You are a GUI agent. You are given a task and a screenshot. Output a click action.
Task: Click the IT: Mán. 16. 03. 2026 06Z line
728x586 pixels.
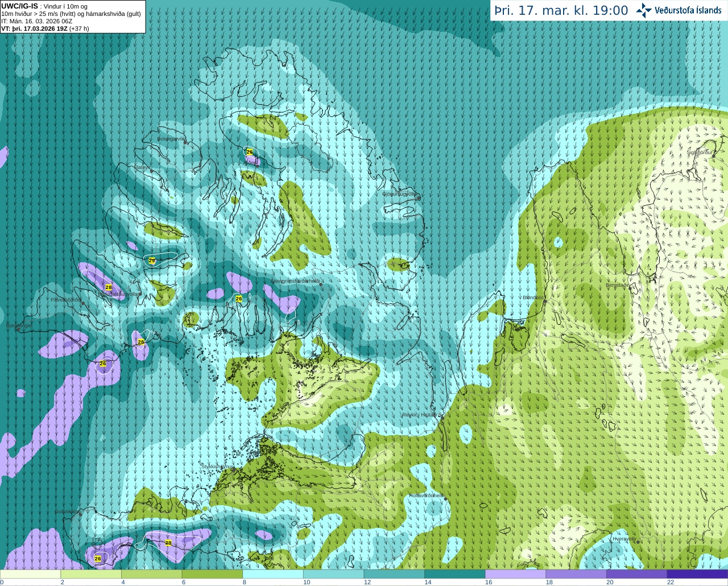click(37, 21)
